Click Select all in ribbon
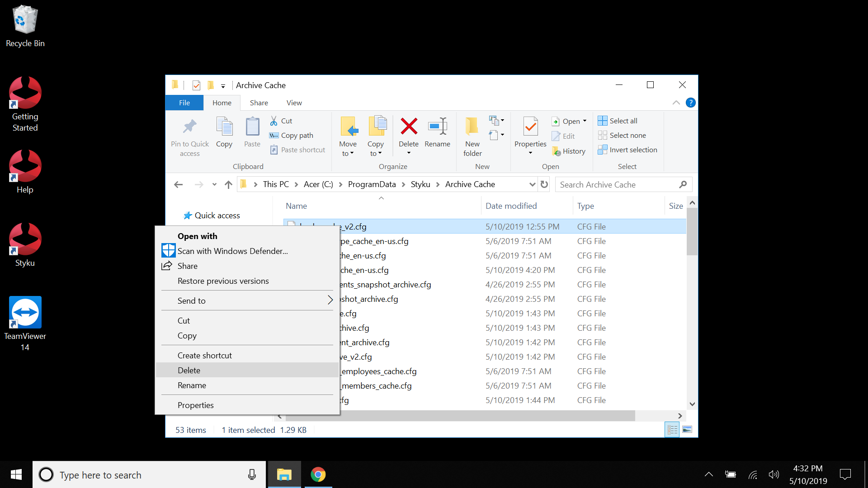Screen dimensions: 868x488 click(x=618, y=121)
